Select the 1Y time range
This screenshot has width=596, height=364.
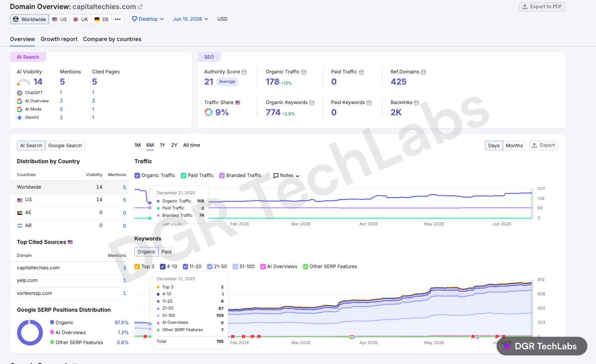[x=162, y=146]
